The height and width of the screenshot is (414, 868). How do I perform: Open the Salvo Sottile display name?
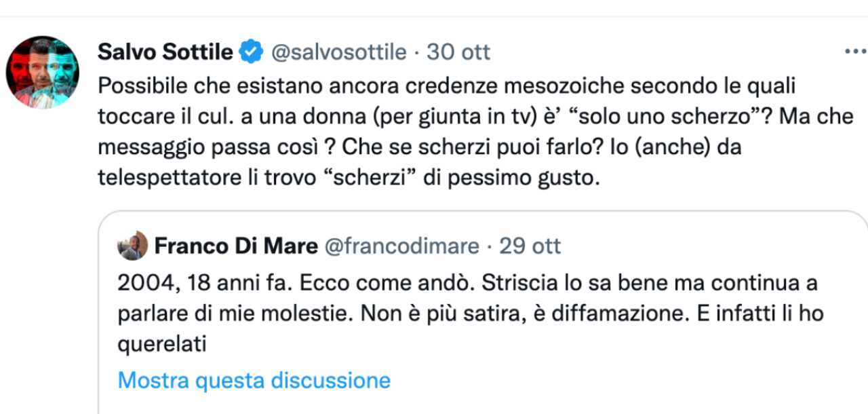[x=165, y=52]
